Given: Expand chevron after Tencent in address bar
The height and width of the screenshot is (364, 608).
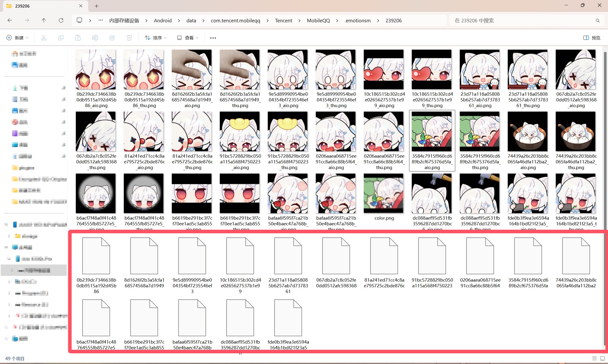Looking at the screenshot, I should tap(299, 21).
